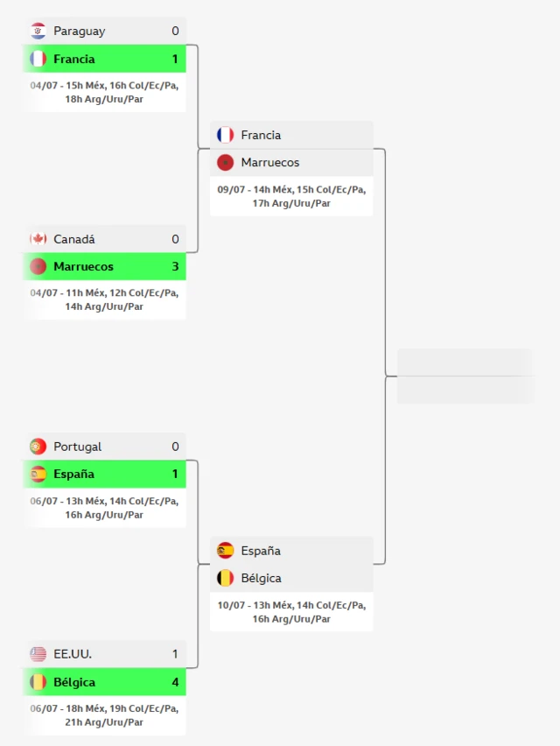Click Belgium flag in highlighted winner row

(38, 682)
